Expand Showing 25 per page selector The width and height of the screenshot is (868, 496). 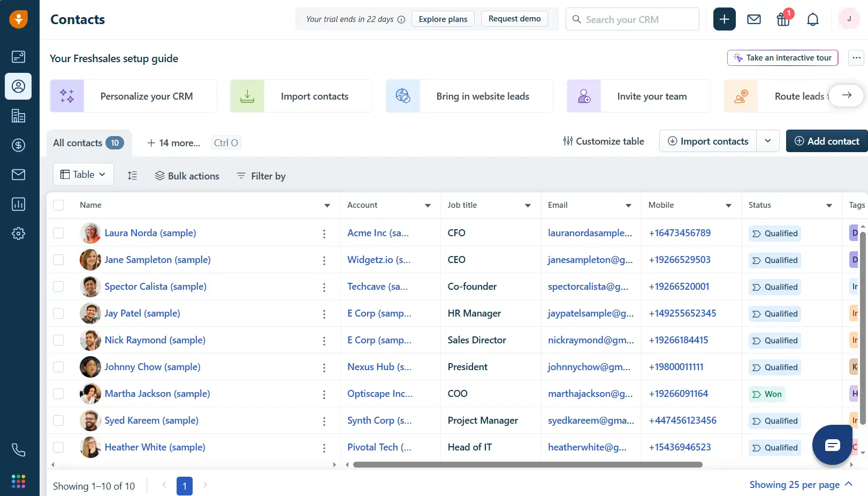pyautogui.click(x=801, y=485)
